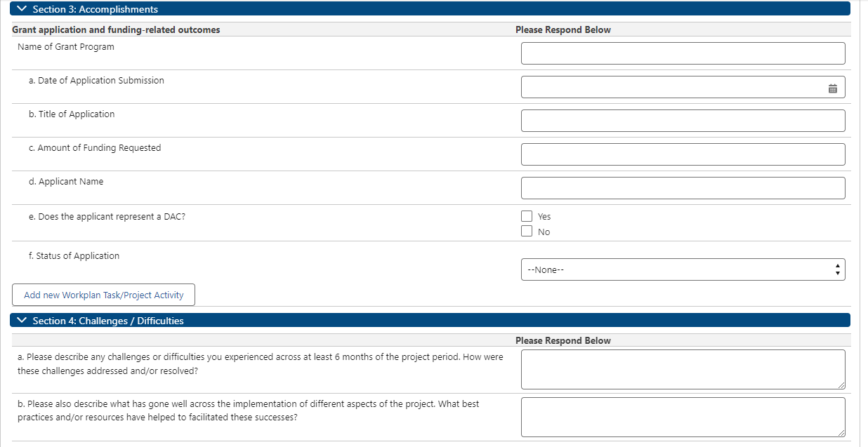Grab the resize handle of best practices text area
This screenshot has height=447, width=868.
coord(841,433)
